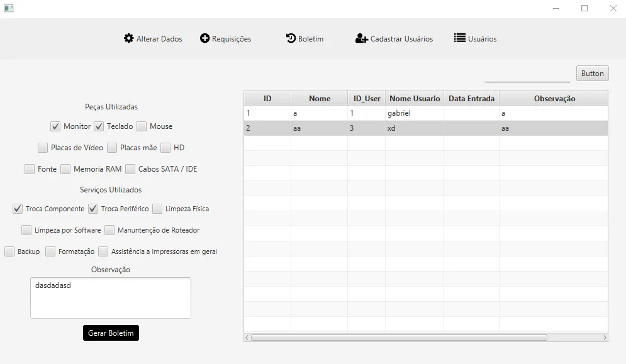Click the application icon in title bar
This screenshot has width=626, height=364.
click(x=8, y=8)
